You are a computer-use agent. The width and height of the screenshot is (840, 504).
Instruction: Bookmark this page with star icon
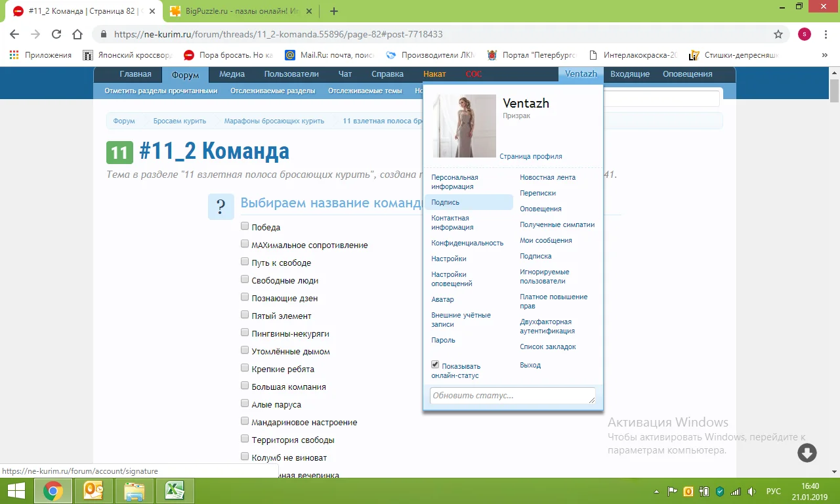pos(778,34)
